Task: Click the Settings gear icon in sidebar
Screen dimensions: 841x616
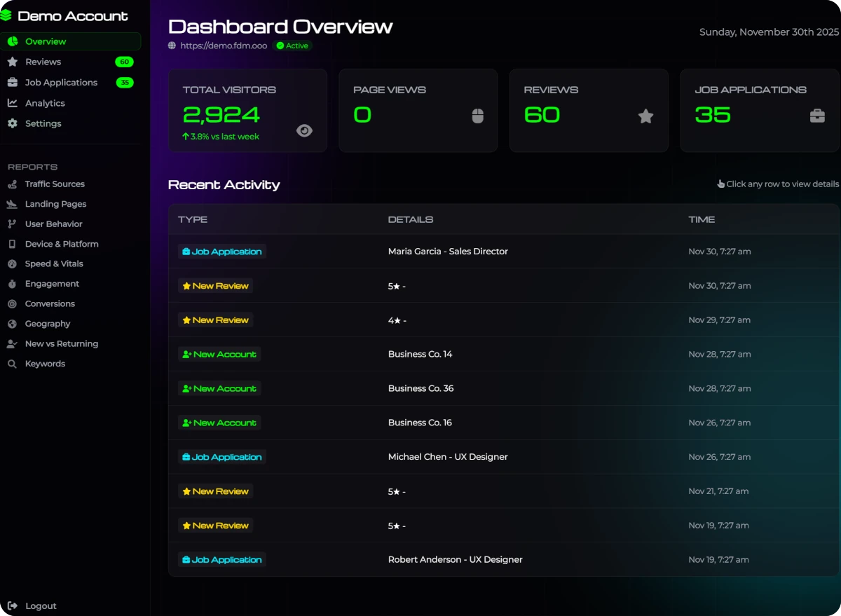Action: tap(14, 123)
